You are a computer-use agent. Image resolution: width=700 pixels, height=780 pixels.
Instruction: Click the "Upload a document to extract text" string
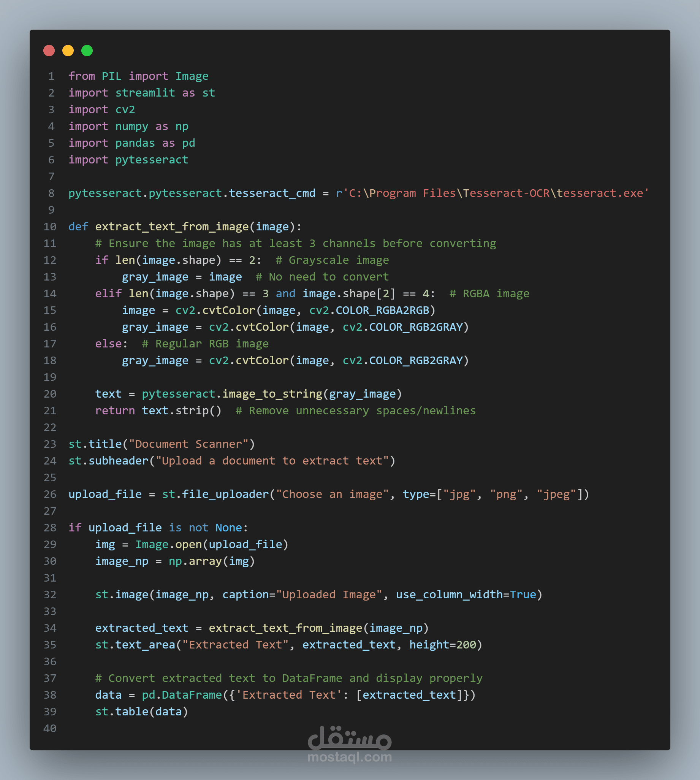(x=272, y=461)
